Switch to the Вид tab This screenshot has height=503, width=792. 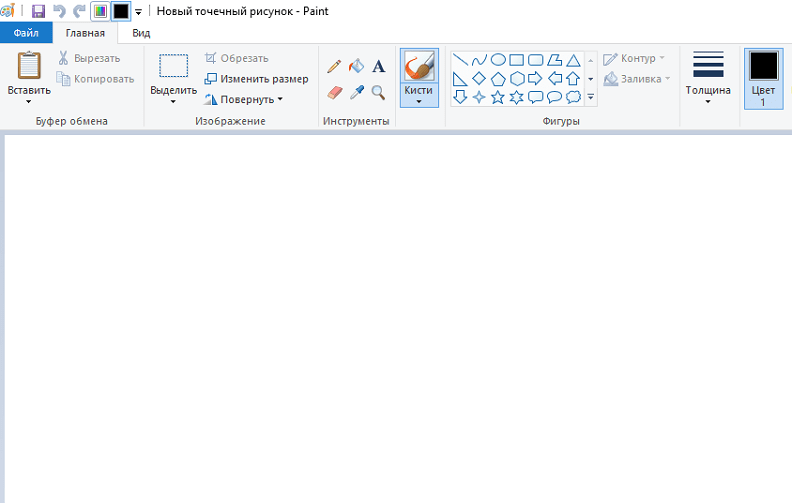click(141, 33)
